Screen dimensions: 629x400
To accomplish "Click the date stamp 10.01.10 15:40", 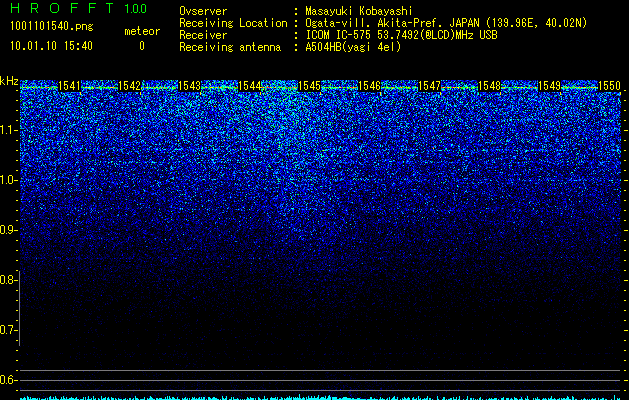I will [x=51, y=46].
